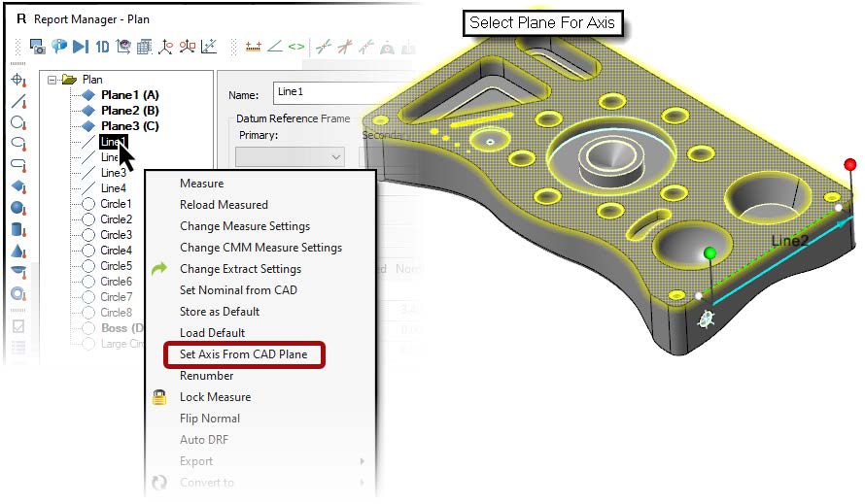Click the red distance dimension icon
Image resolution: width=865 pixels, height=504 pixels.
pyautogui.click(x=254, y=47)
